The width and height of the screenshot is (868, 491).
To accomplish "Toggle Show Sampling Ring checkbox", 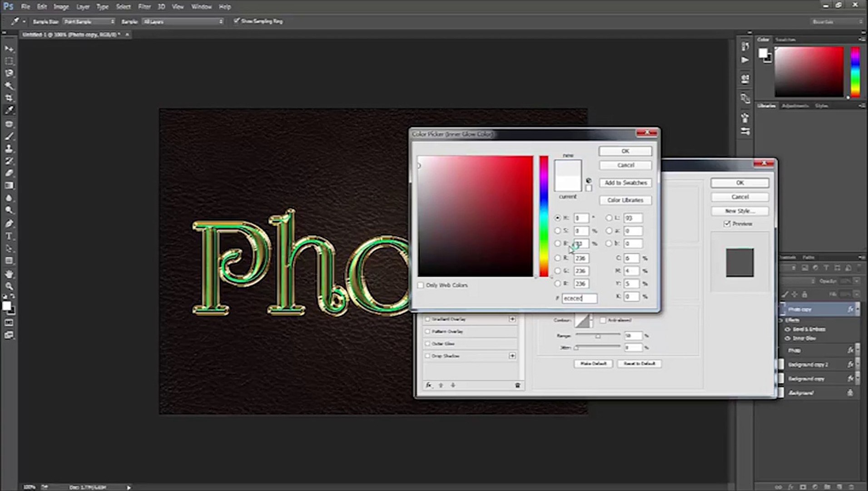I will [236, 21].
